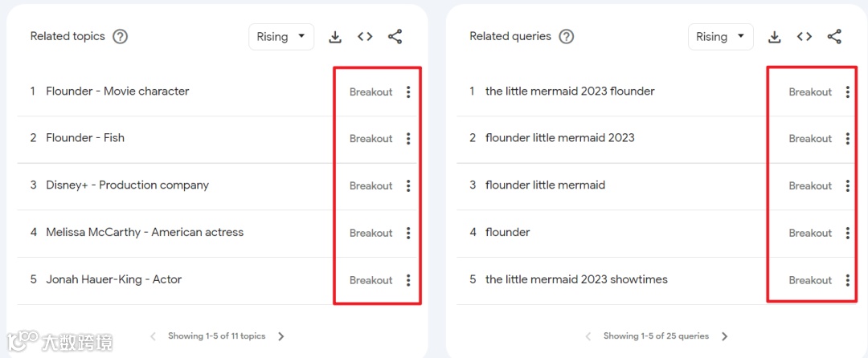The image size is (868, 358).
Task: Open help tooltip for Related queries
Action: [567, 37]
